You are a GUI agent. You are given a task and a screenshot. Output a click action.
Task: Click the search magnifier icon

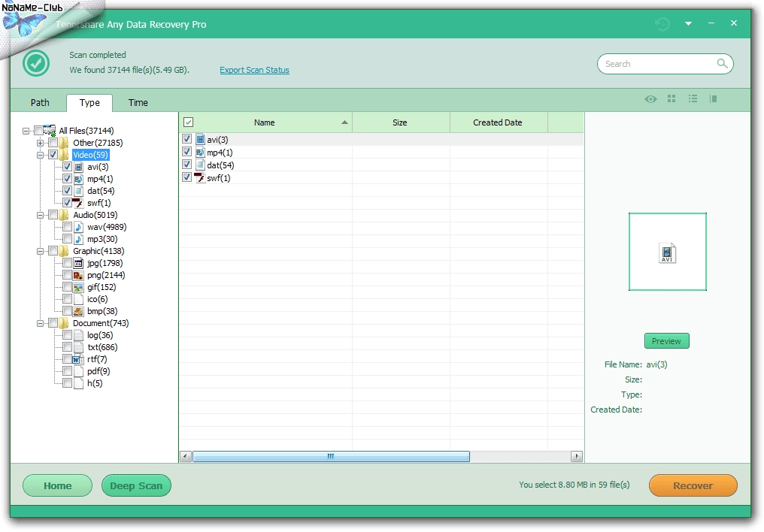point(722,63)
